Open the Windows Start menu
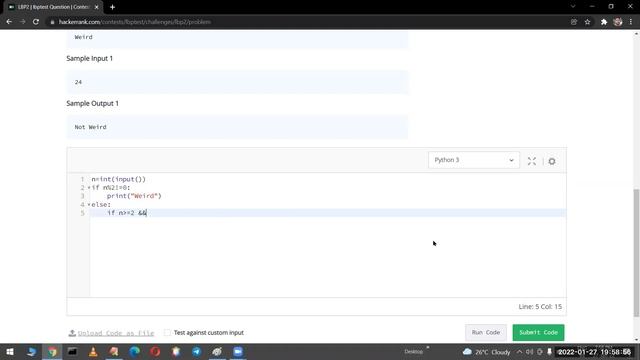This screenshot has height=360, width=640. [x=10, y=351]
